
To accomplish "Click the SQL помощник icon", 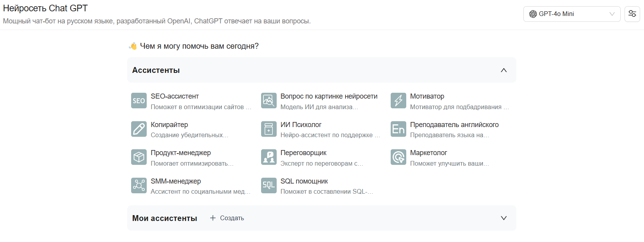I will click(x=268, y=185).
